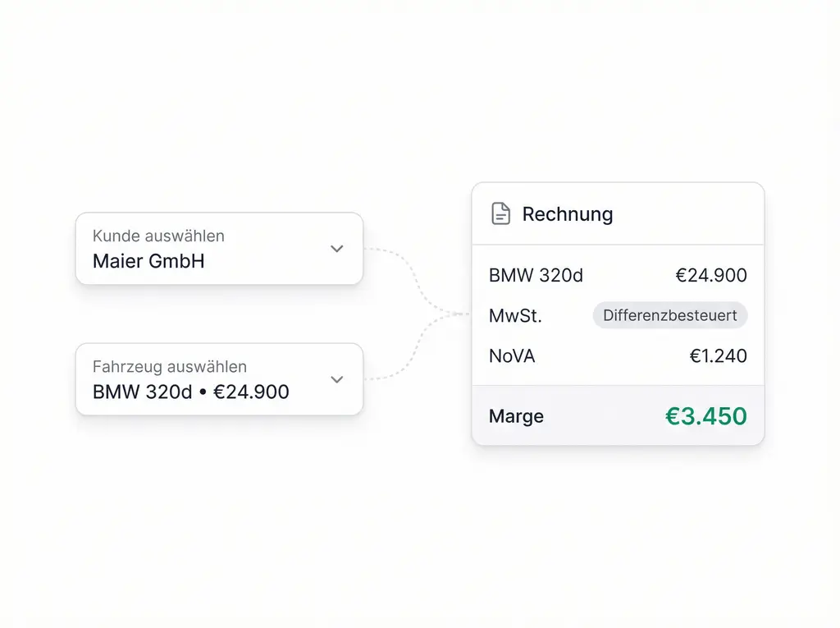This screenshot has height=628, width=840.
Task: Expand the Fahrzeug auswählen chevron arrow
Action: tap(336, 379)
